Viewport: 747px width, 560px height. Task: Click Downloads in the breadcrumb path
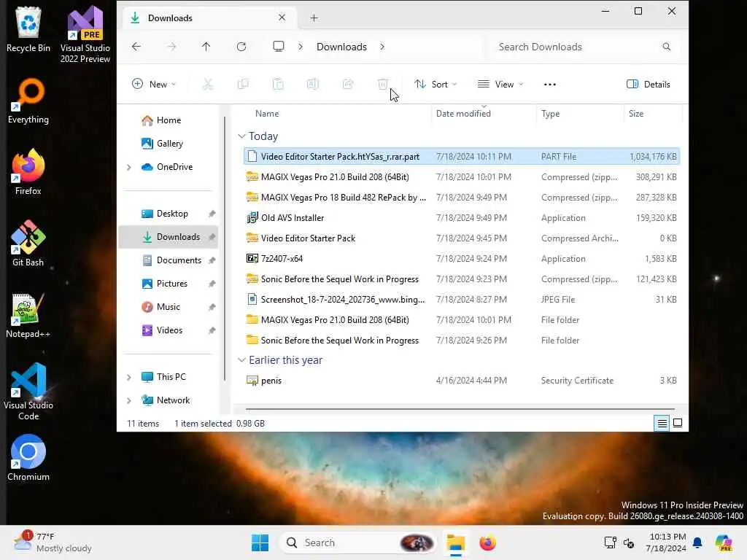(x=341, y=47)
